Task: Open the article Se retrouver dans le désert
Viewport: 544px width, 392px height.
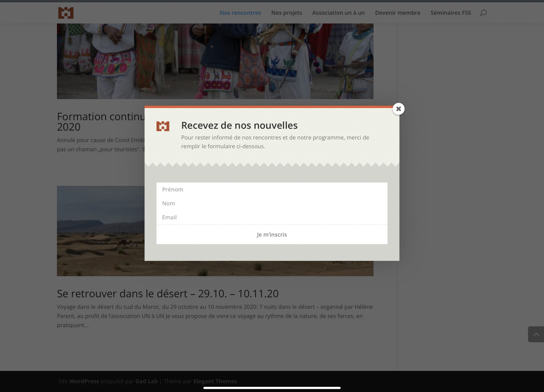Action: click(x=167, y=293)
